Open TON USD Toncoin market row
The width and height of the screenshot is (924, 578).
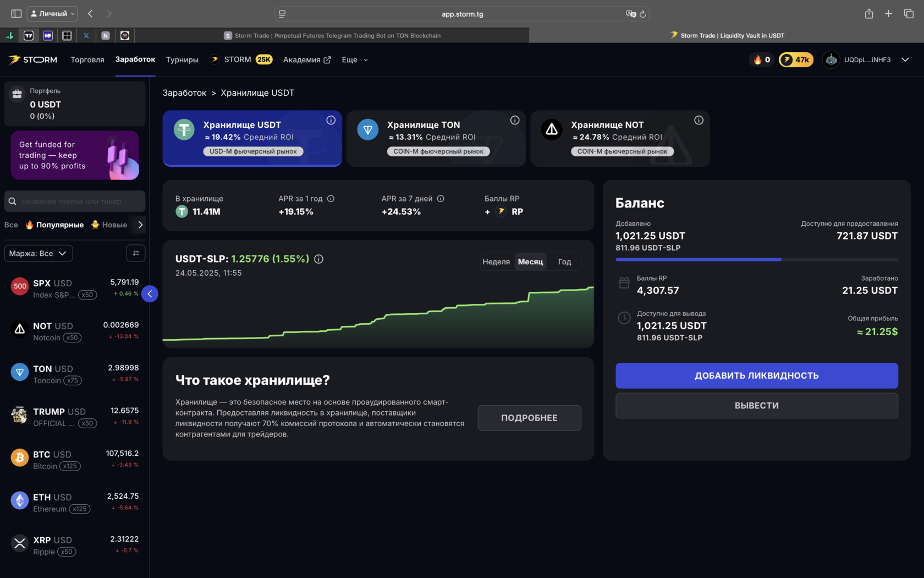(75, 374)
